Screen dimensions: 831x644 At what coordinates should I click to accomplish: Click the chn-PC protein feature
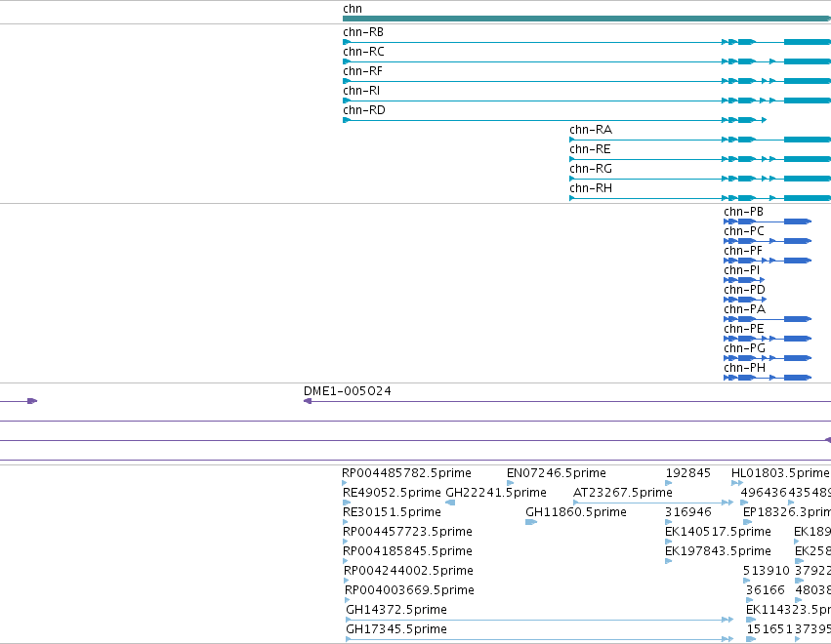coord(768,241)
